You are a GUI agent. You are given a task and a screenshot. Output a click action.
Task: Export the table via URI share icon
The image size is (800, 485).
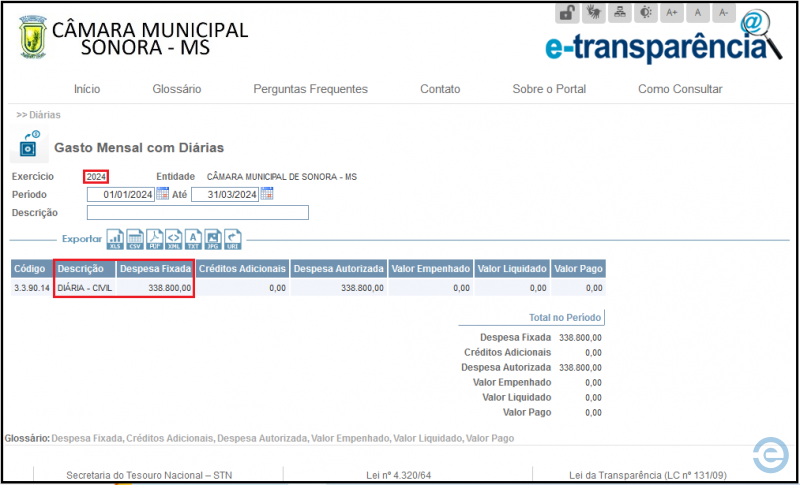point(233,239)
